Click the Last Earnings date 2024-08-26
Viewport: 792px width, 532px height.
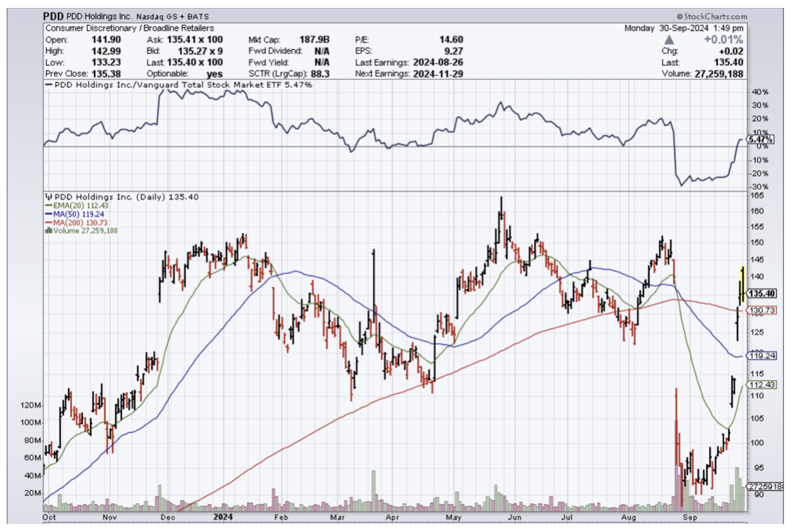click(x=438, y=63)
